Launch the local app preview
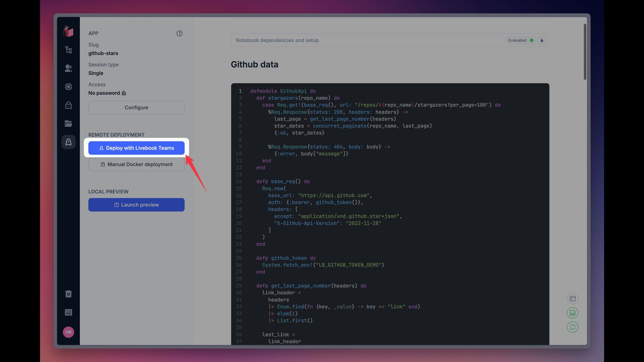This screenshot has width=644, height=362. click(x=136, y=205)
